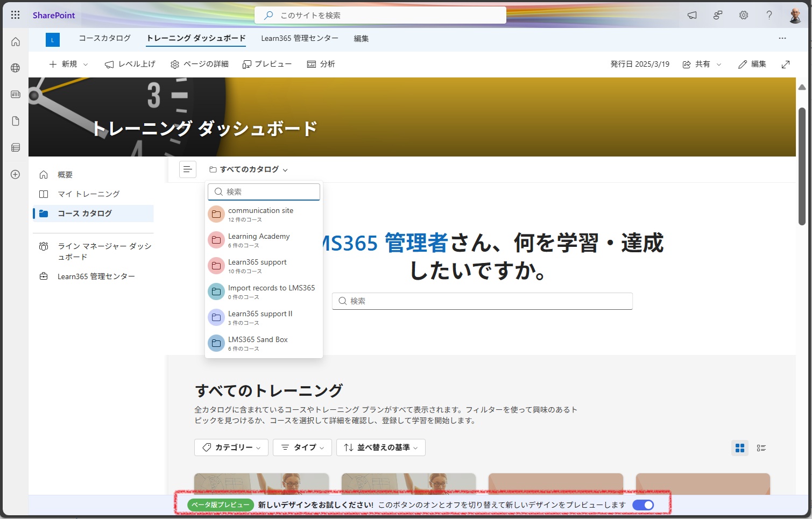Click the 共有 share button
The height and width of the screenshot is (519, 812).
point(696,64)
